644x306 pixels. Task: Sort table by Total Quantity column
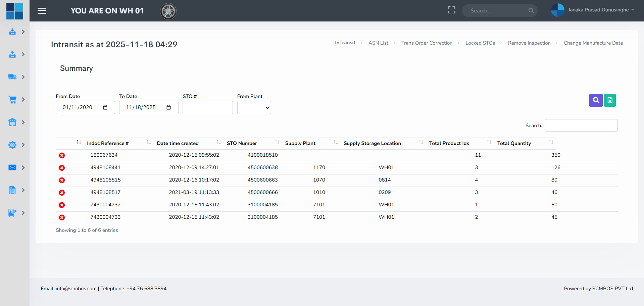pyautogui.click(x=514, y=143)
